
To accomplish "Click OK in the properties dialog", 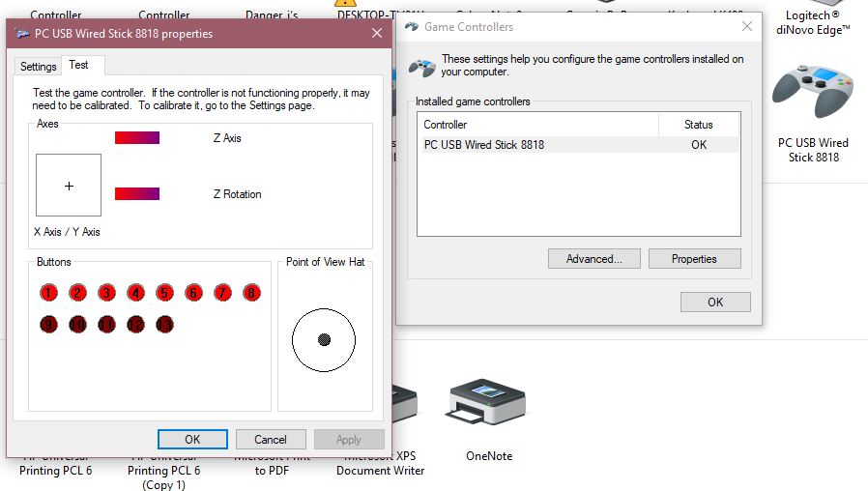I will 192,439.
